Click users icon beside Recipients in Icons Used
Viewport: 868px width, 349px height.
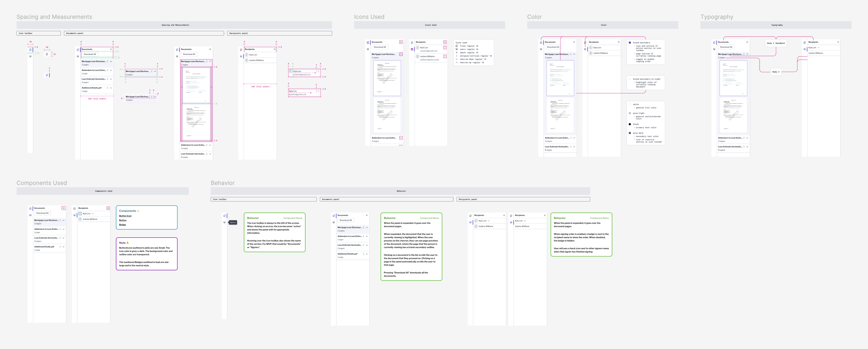pos(412,49)
